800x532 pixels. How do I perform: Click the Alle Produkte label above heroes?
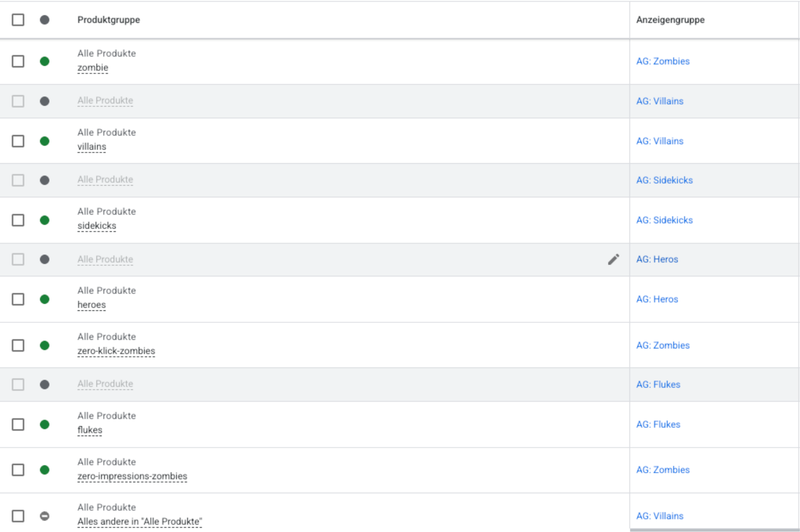(107, 290)
